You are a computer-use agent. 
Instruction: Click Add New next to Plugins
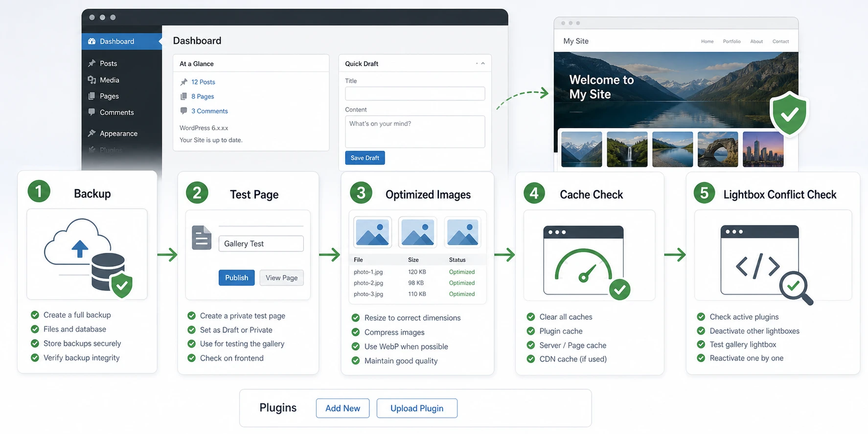(343, 408)
